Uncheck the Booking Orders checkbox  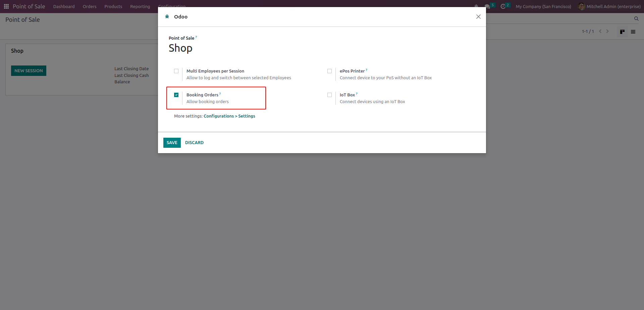tap(176, 95)
